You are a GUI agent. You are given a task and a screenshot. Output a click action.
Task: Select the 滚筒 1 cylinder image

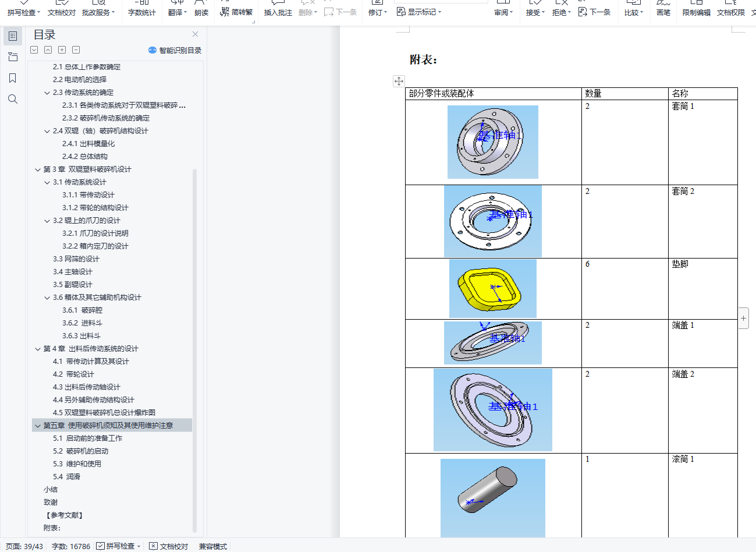click(x=493, y=498)
